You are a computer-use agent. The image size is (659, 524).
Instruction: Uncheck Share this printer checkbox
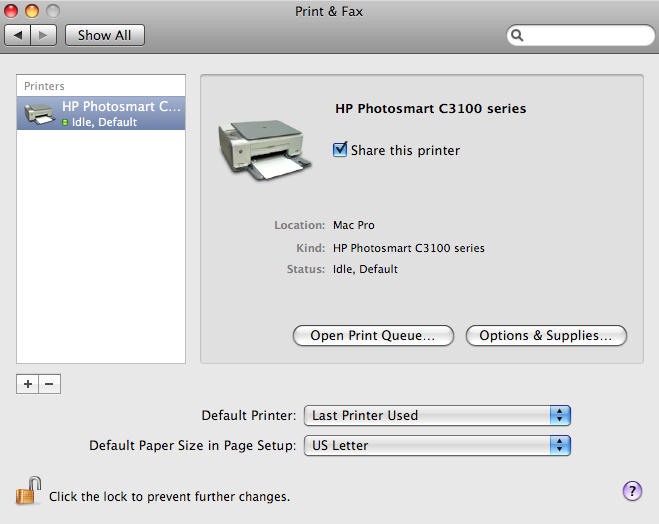pos(340,150)
